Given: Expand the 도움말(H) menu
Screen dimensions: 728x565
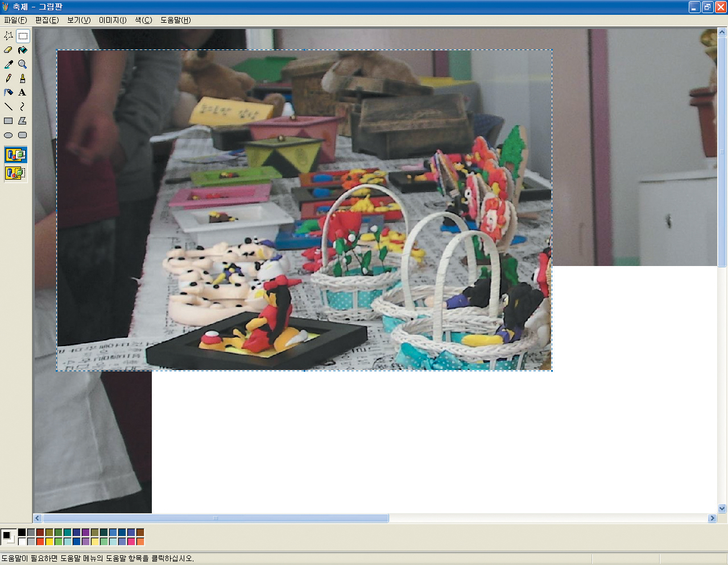Looking at the screenshot, I should click(175, 20).
